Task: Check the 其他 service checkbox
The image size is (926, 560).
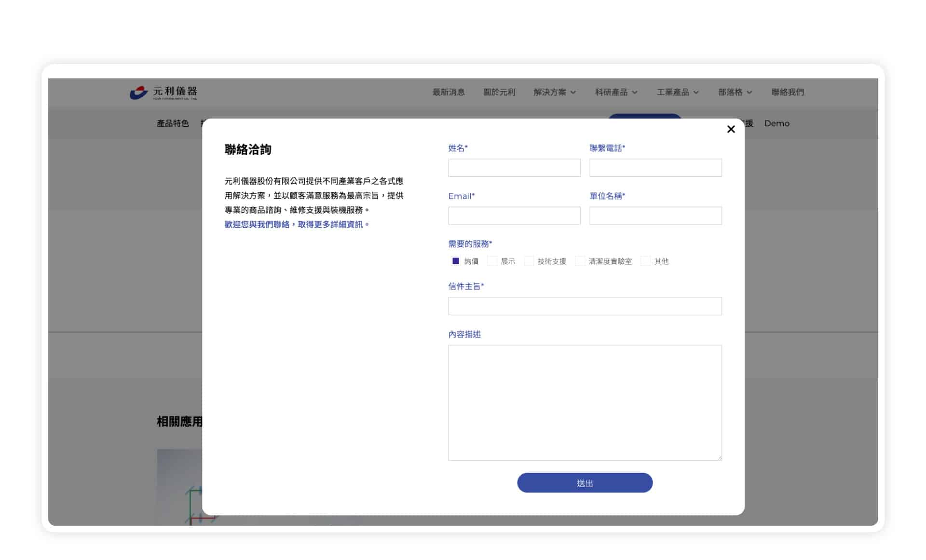Action: point(645,261)
